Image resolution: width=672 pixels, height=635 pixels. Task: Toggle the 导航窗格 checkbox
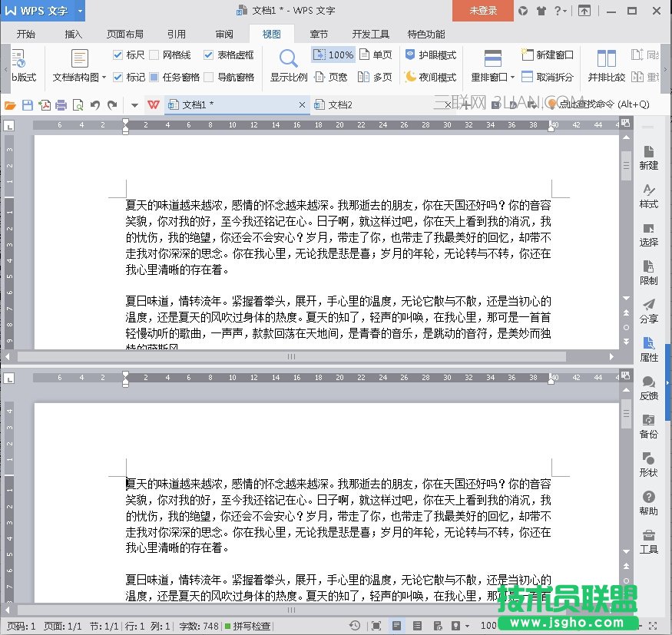click(209, 78)
